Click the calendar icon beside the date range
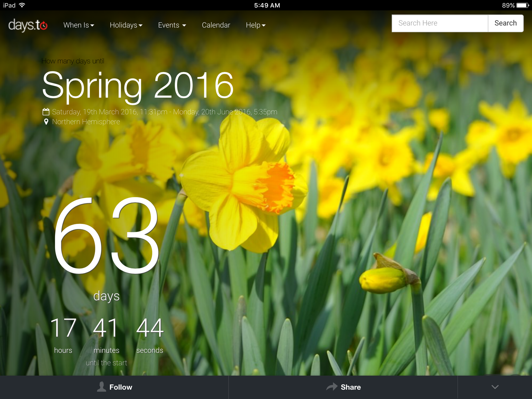532x399 pixels. coord(46,112)
